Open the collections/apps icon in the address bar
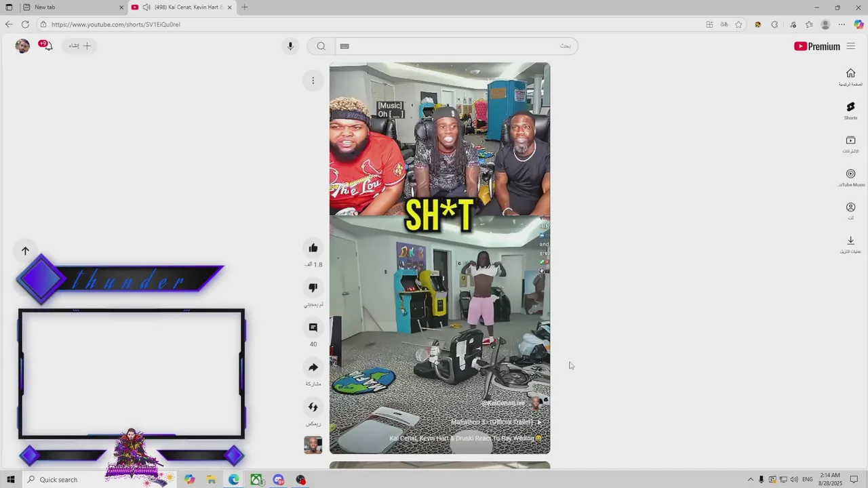Image resolution: width=868 pixels, height=488 pixels. (709, 24)
